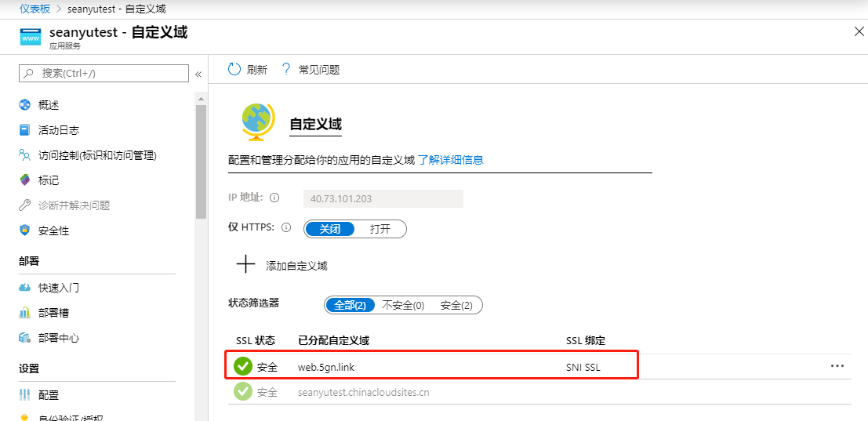The width and height of the screenshot is (868, 421).
Task: Set HTTPS only toggle to 关闭
Action: [330, 229]
